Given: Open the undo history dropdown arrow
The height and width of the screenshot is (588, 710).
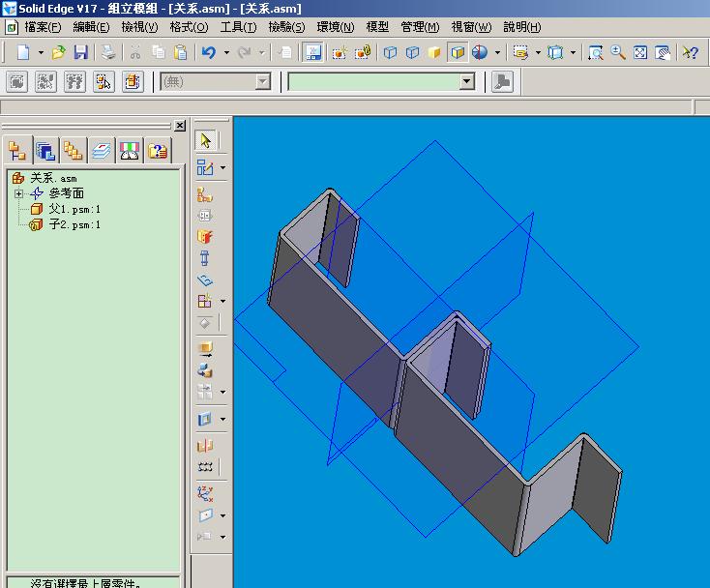Looking at the screenshot, I should click(226, 52).
